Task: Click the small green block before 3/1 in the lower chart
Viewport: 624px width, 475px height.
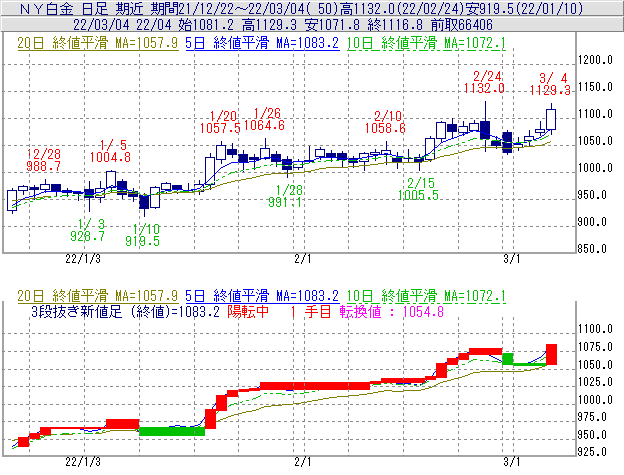Action: coord(507,359)
